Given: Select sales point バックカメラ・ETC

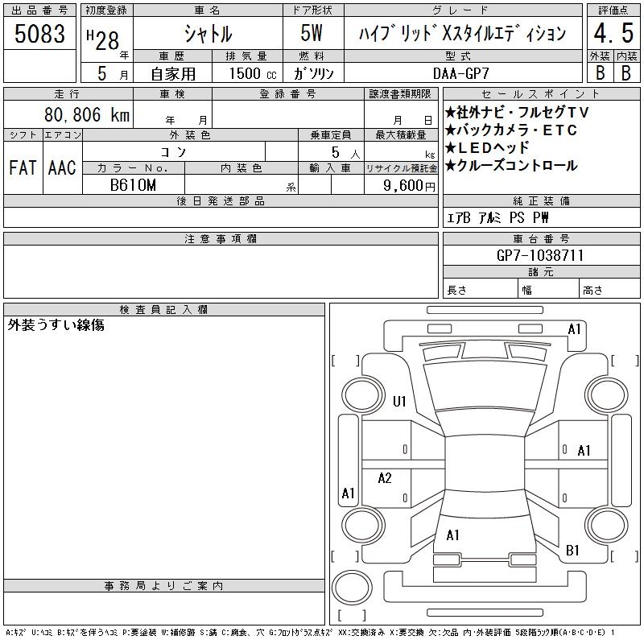Looking at the screenshot, I should point(511,130).
